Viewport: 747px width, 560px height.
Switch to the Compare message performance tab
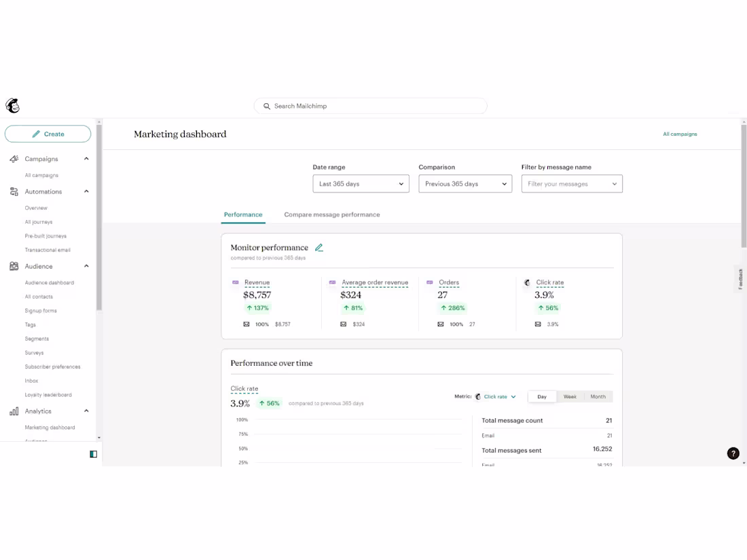(331, 214)
